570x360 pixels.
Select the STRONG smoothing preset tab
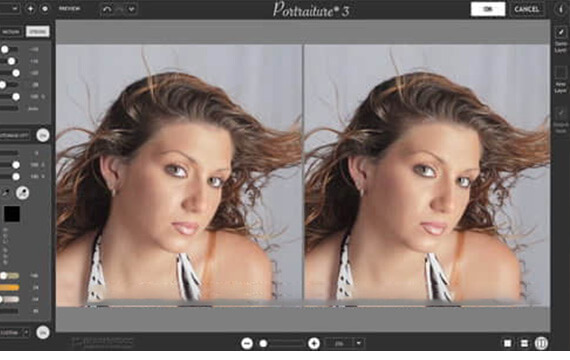[x=37, y=32]
